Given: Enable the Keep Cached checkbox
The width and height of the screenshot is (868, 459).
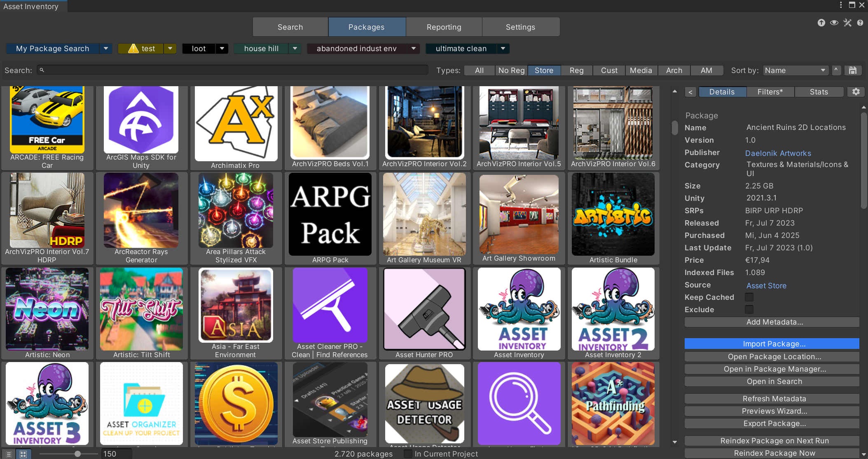Looking at the screenshot, I should coord(749,297).
